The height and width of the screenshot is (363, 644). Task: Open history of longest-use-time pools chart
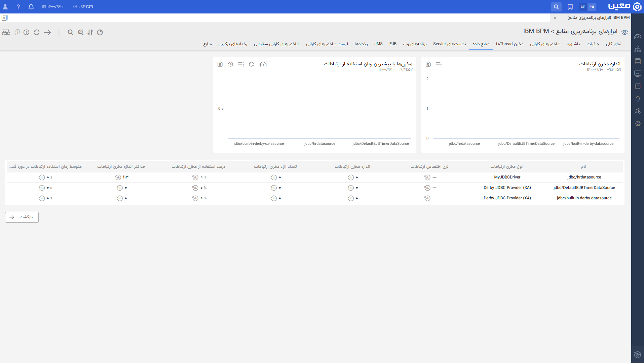pos(230,64)
